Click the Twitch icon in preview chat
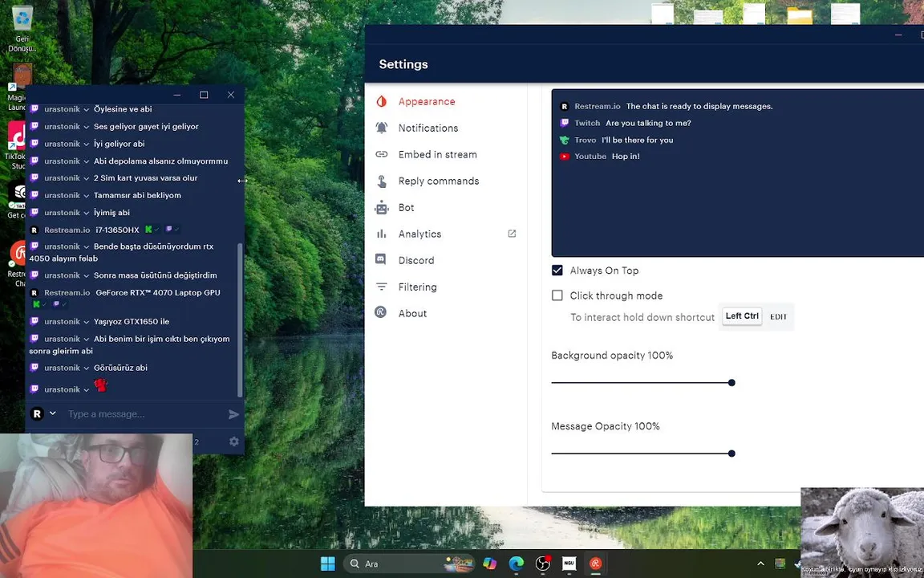This screenshot has width=924, height=578. coord(564,123)
